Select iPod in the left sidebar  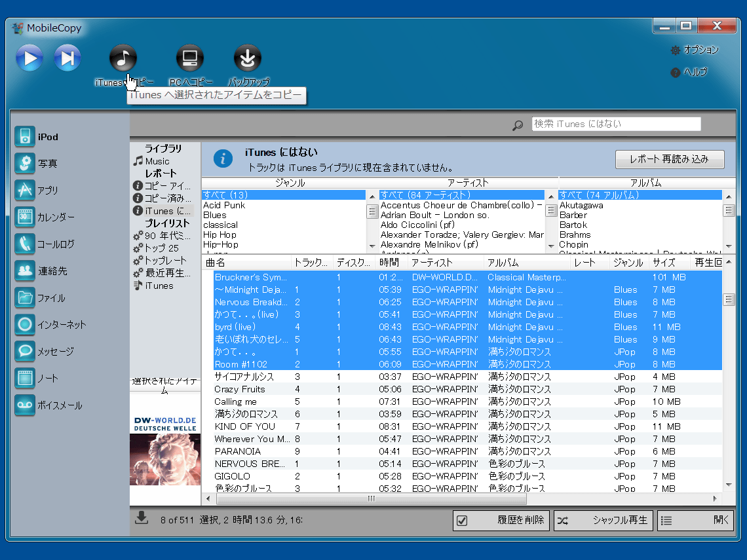[x=37, y=137]
